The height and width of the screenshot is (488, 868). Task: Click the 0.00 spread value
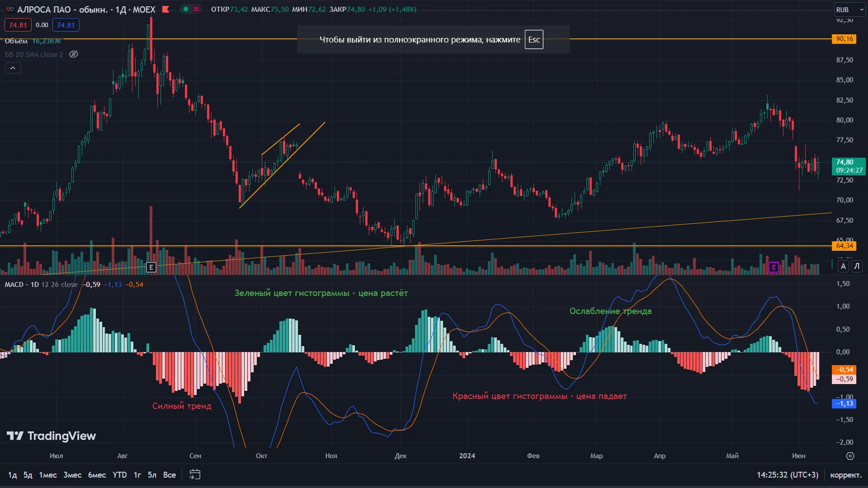[42, 25]
